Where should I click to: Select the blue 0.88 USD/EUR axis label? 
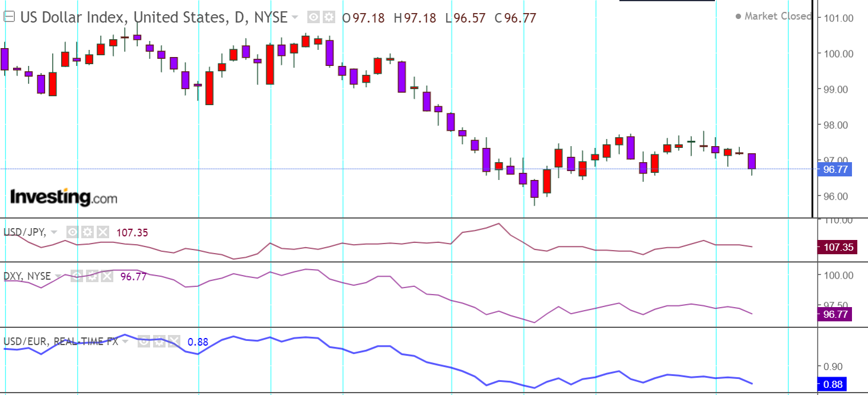pos(832,384)
